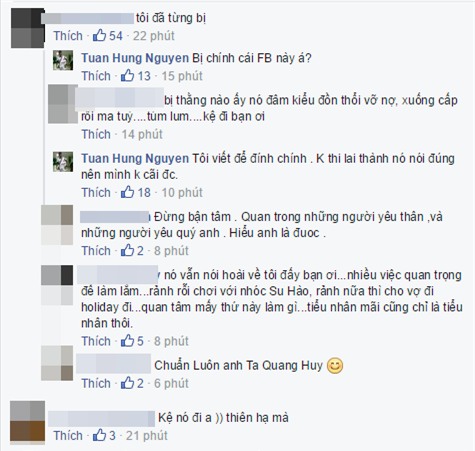Image resolution: width=475 pixels, height=451 pixels.
Task: Click the thumbs-up icon showing 5 likes
Action: click(127, 341)
